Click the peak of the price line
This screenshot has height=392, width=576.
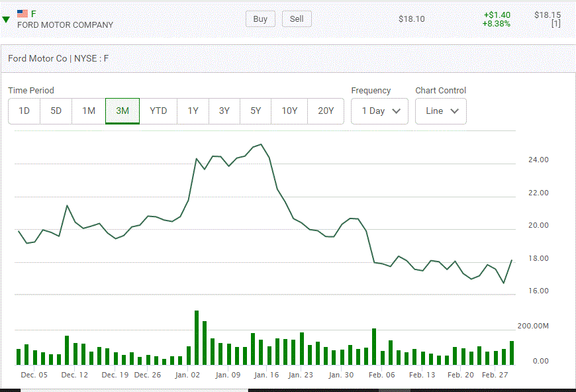coord(261,144)
